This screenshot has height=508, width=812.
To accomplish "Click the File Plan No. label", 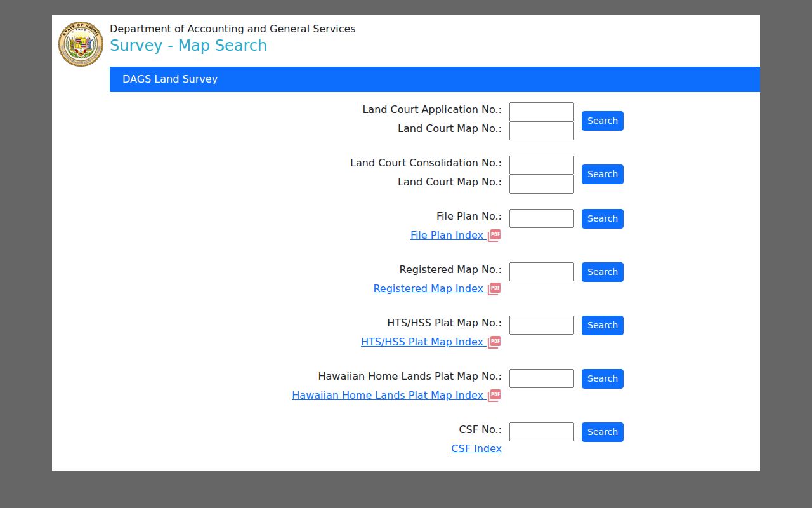I will (x=469, y=217).
